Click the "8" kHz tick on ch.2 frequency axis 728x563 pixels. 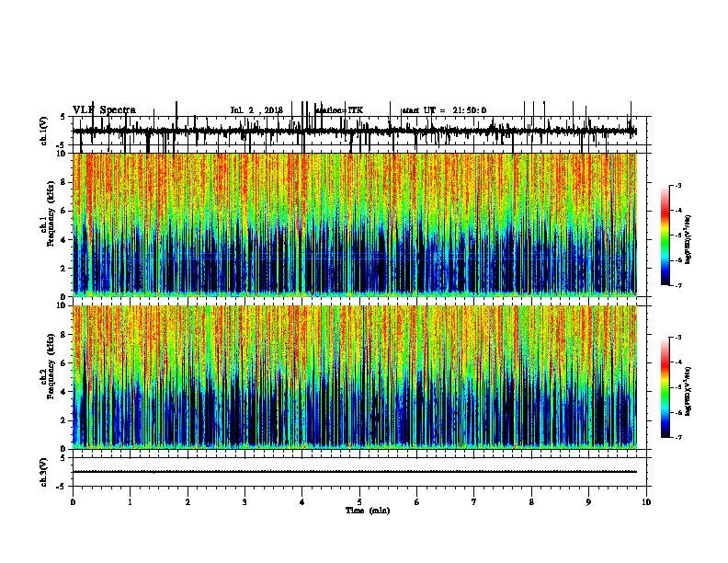pyautogui.click(x=63, y=334)
